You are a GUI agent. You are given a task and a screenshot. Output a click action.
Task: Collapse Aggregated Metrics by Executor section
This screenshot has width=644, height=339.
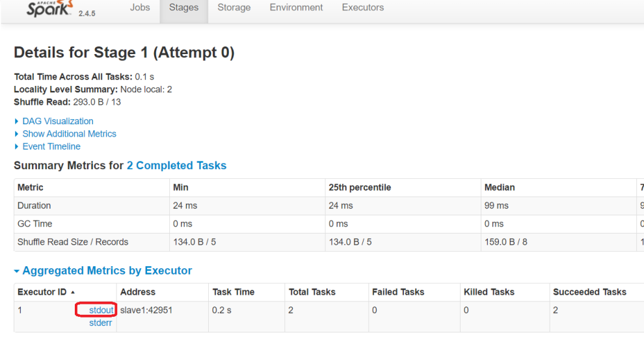click(x=107, y=271)
